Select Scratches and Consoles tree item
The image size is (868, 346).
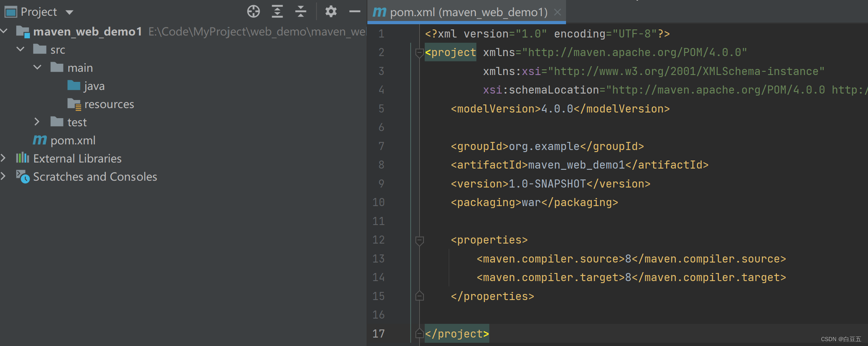click(x=95, y=177)
